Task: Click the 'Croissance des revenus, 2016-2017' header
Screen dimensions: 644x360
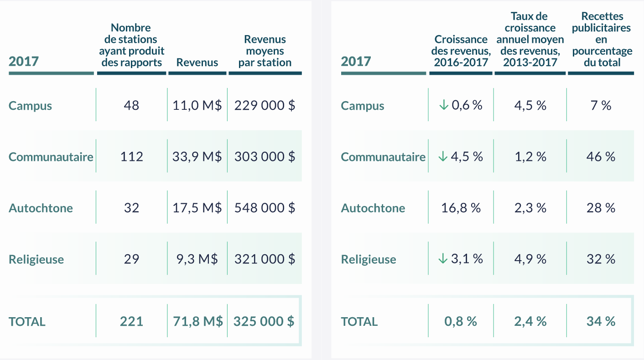Action: coord(461,51)
